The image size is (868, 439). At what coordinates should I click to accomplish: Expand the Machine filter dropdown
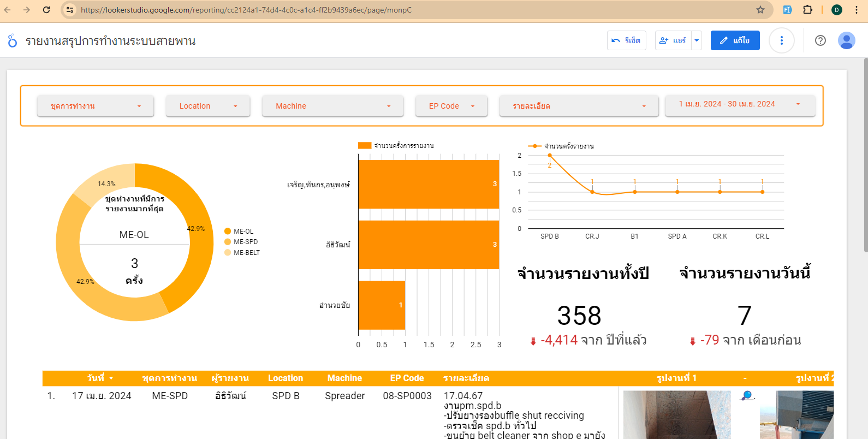pos(332,106)
